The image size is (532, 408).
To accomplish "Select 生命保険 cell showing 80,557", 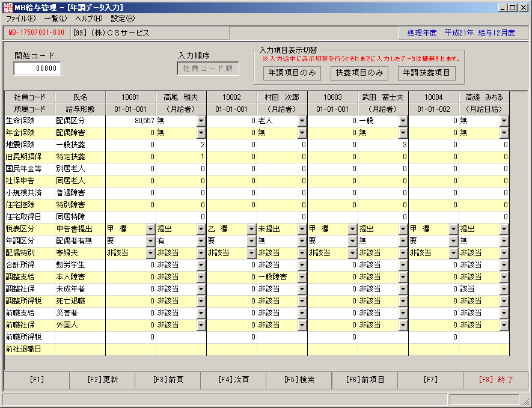I will click(x=130, y=121).
